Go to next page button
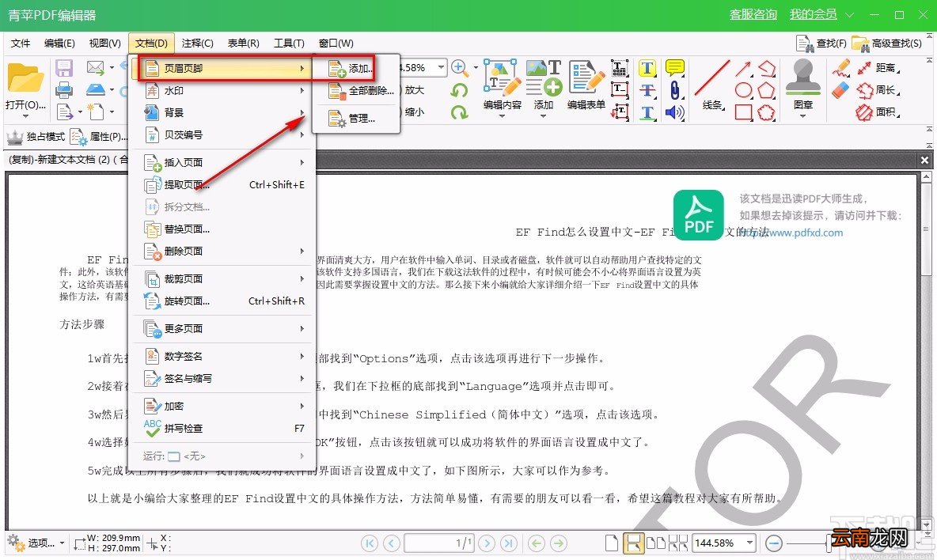The width and height of the screenshot is (937, 560). point(487,543)
